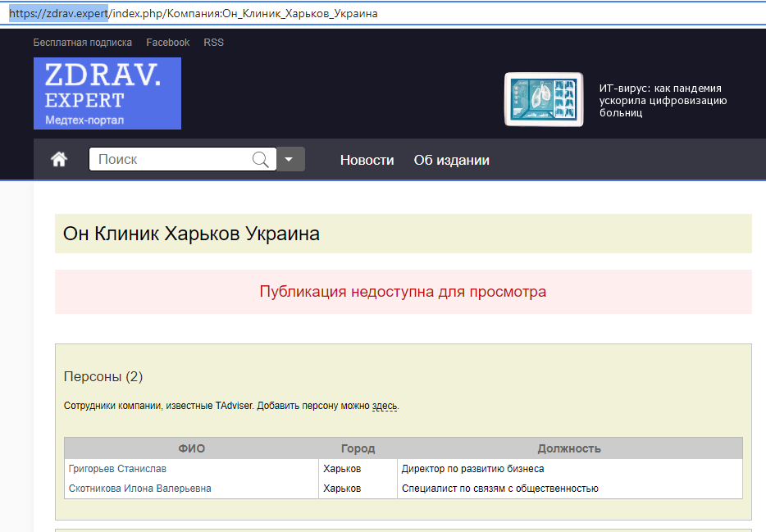Screen dimensions: 766x532
Task: Open the Новости menu item
Action: pyautogui.click(x=367, y=160)
